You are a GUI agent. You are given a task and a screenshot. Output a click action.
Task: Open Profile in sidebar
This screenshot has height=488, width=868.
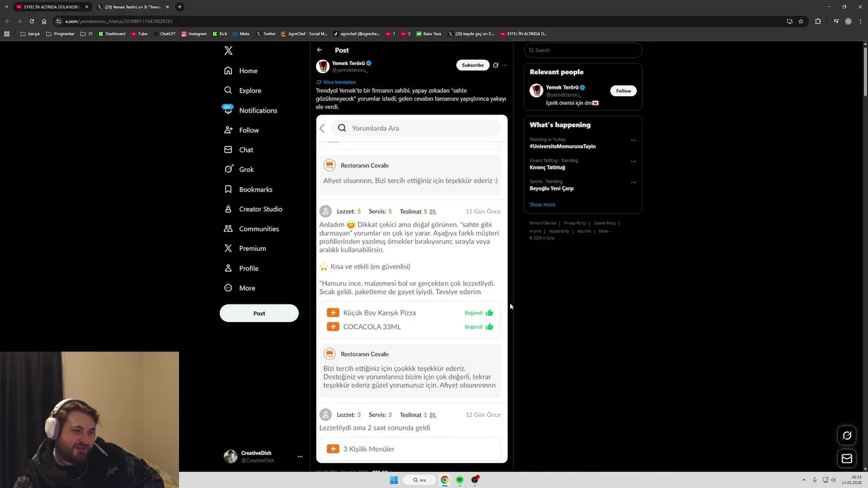click(241, 268)
